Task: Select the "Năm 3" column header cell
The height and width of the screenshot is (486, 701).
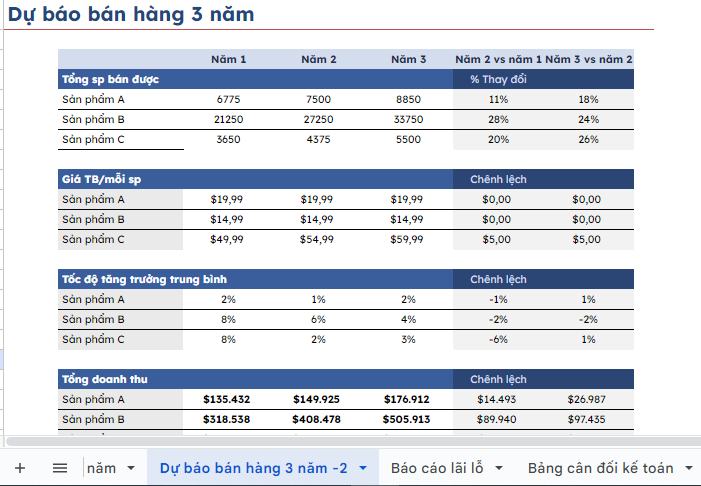Action: point(408,59)
